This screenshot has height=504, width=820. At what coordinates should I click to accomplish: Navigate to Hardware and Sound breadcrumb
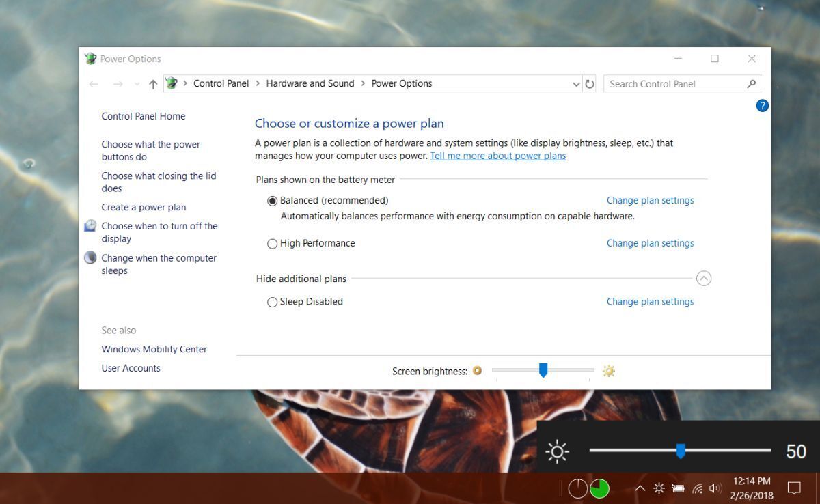tap(310, 83)
